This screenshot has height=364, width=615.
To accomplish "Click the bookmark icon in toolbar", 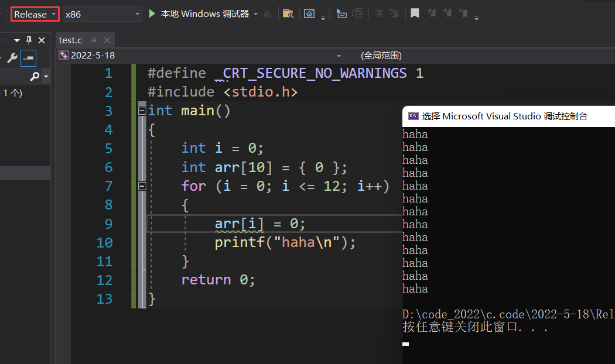I will [415, 13].
